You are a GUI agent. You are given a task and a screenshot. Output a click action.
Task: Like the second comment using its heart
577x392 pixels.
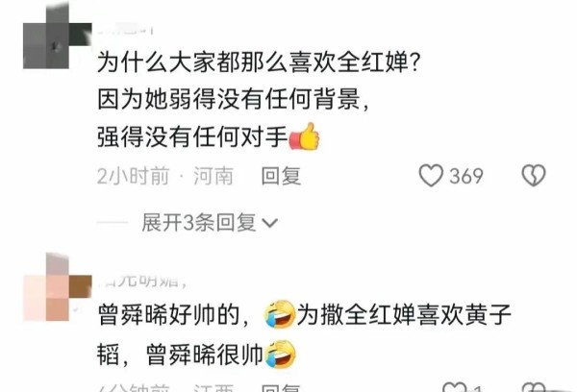tap(455, 387)
